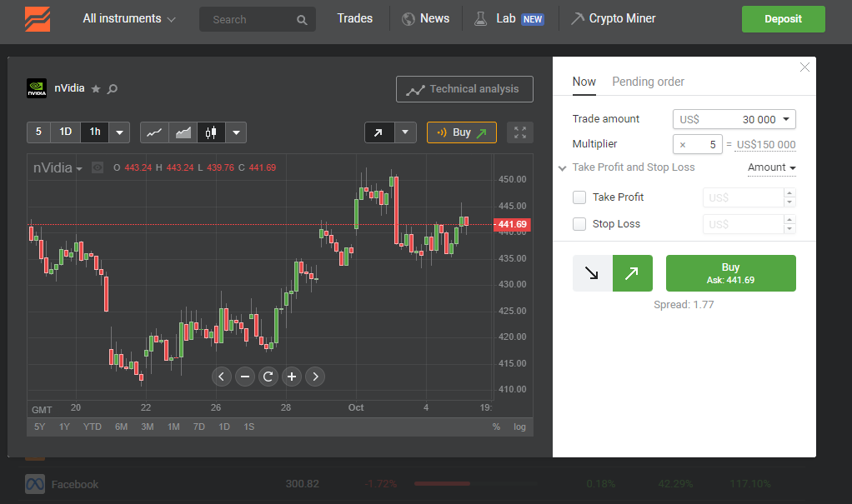This screenshot has width=852, height=504.
Task: Click magnifier icon next to nVidia
Action: 112,88
